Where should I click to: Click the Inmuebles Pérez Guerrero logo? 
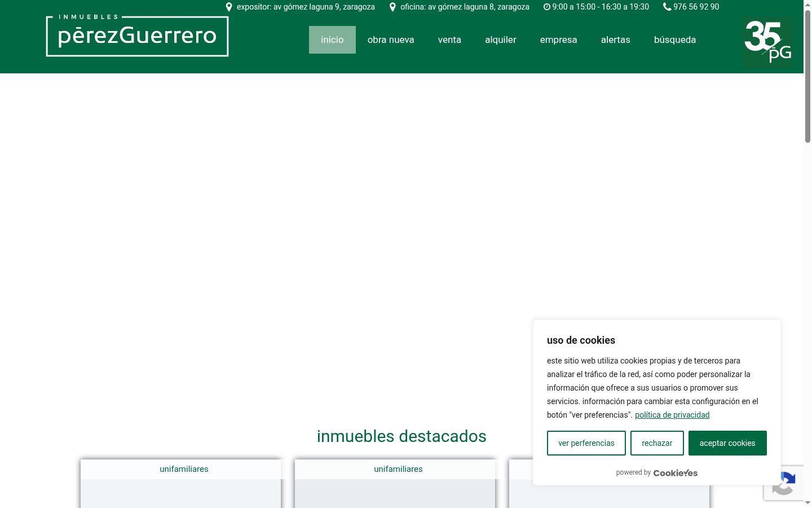(x=137, y=36)
